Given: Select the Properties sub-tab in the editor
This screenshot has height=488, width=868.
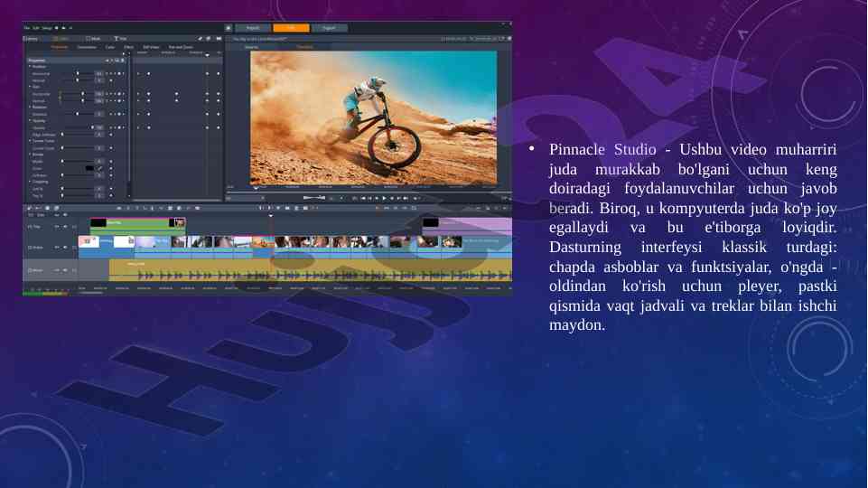Looking at the screenshot, I should 60,47.
